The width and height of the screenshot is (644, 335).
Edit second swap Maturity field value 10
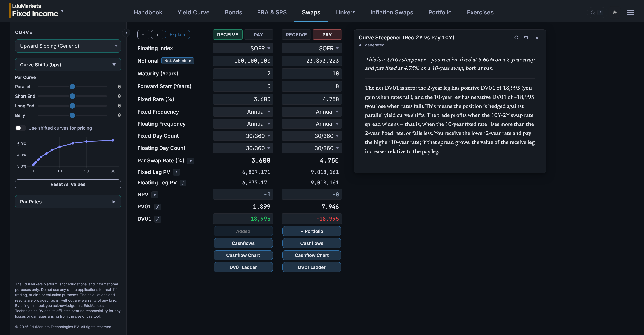(312, 74)
